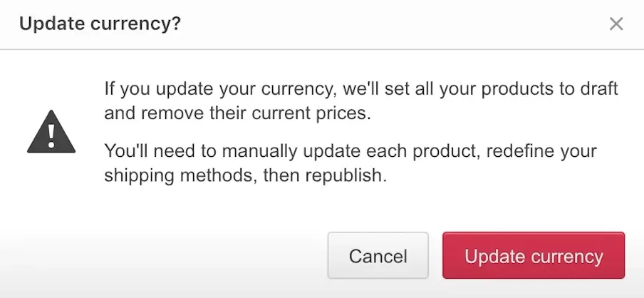Confirm with the red Update currency button
Screen dimensions: 644x298
tap(534, 255)
